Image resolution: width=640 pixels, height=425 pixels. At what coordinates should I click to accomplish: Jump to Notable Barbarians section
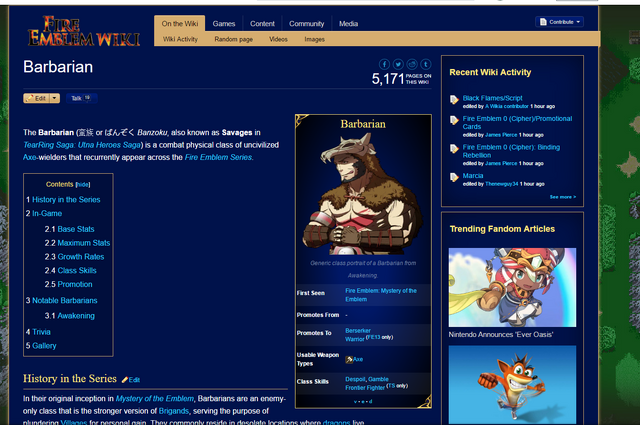(x=64, y=300)
